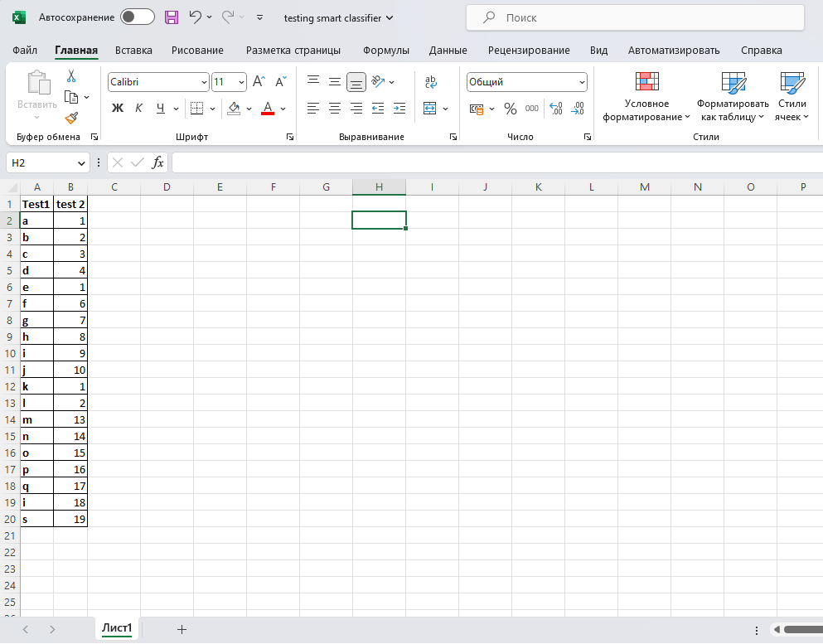
Task: Expand file name testing smart classifier dropdown
Action: click(390, 18)
